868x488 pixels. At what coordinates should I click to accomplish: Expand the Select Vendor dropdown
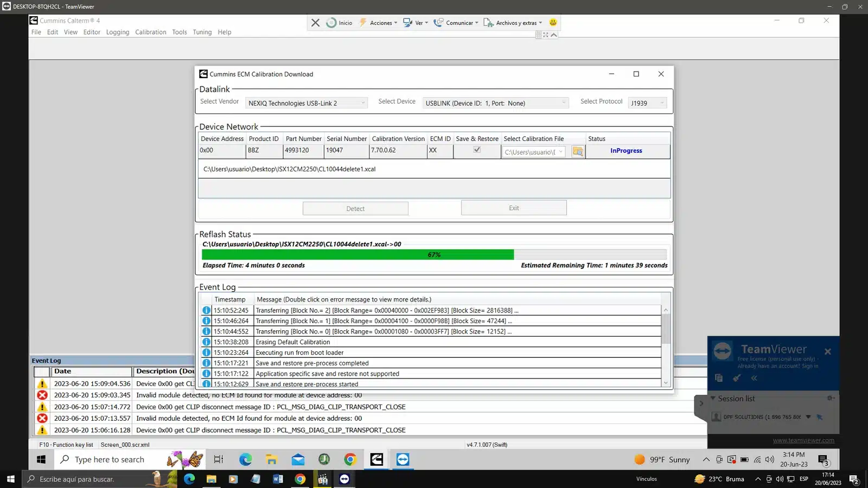[363, 103]
